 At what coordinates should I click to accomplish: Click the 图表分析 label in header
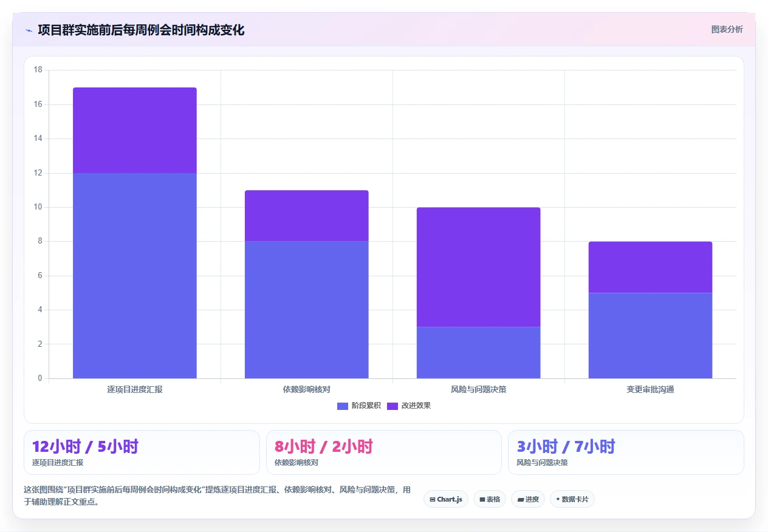pyautogui.click(x=727, y=29)
